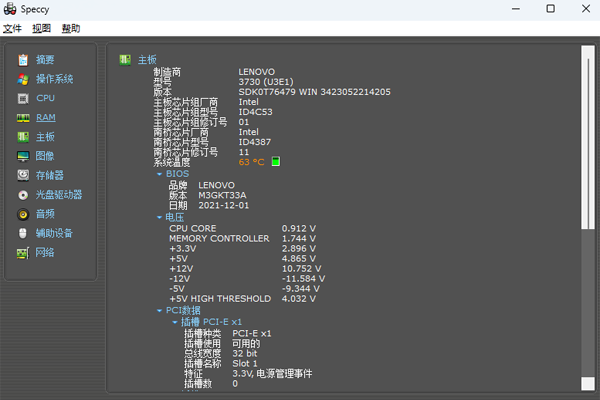600x400 pixels.
Task: Click southbridge model value ID4387
Action: [254, 142]
